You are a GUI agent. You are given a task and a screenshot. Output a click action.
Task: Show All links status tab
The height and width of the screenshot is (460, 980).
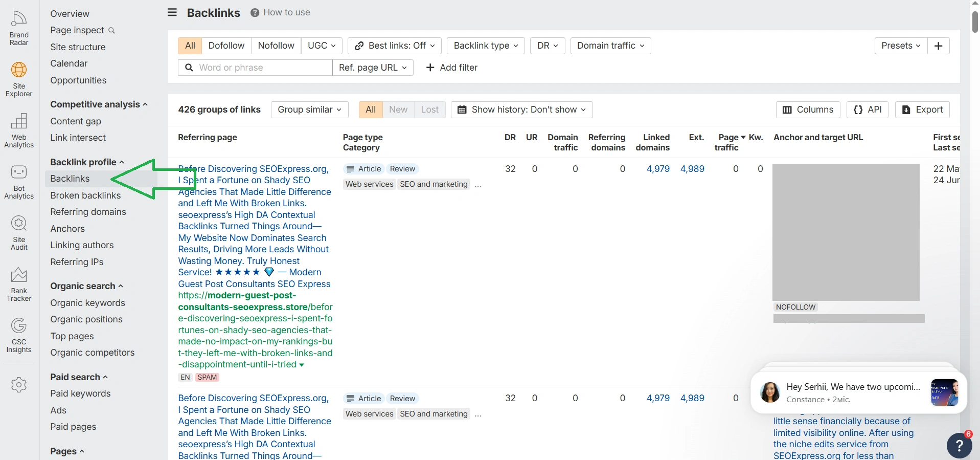tap(371, 109)
